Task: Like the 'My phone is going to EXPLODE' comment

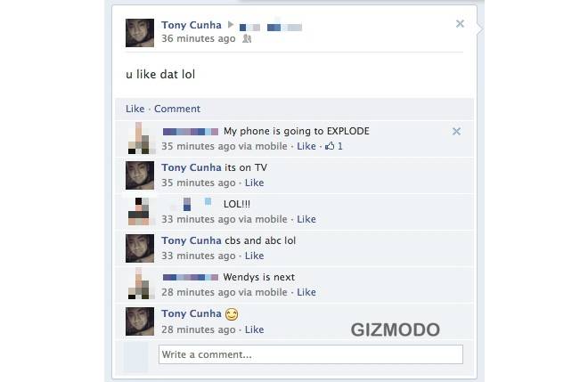Action: click(x=306, y=146)
